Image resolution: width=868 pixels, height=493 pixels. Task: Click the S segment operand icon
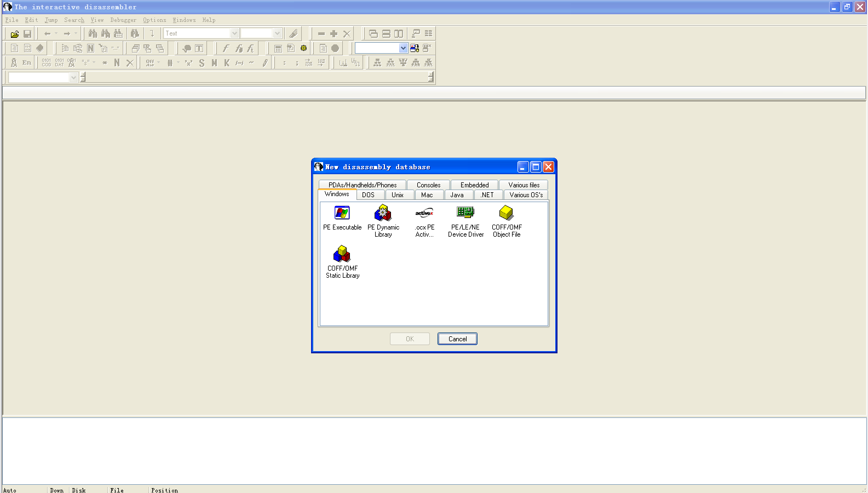pyautogui.click(x=202, y=63)
